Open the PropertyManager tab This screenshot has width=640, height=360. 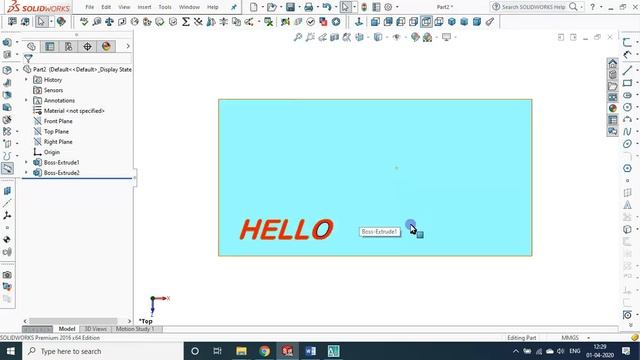[x=50, y=46]
